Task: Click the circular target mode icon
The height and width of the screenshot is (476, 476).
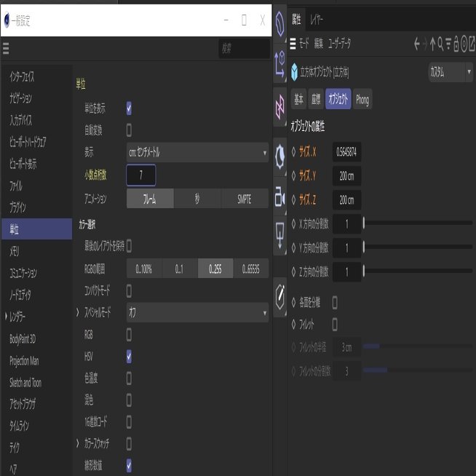Action: (x=464, y=44)
